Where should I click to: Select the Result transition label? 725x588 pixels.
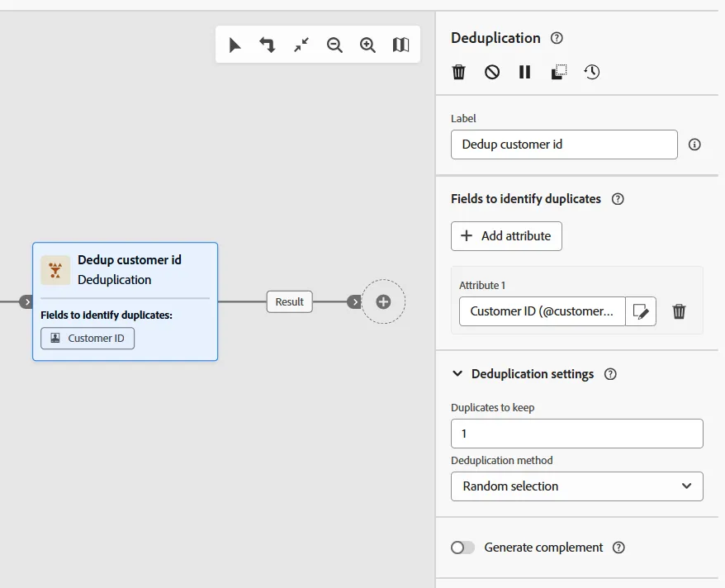click(290, 302)
